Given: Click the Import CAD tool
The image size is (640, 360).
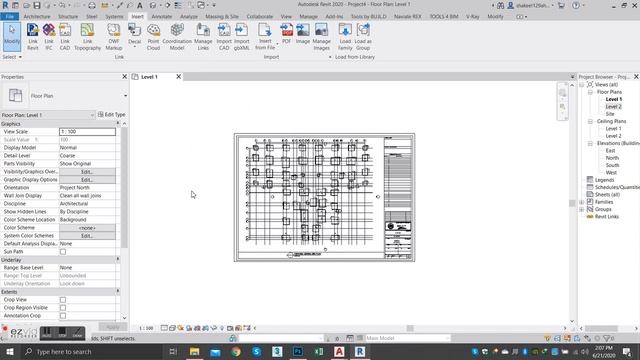Looking at the screenshot, I should (224, 37).
